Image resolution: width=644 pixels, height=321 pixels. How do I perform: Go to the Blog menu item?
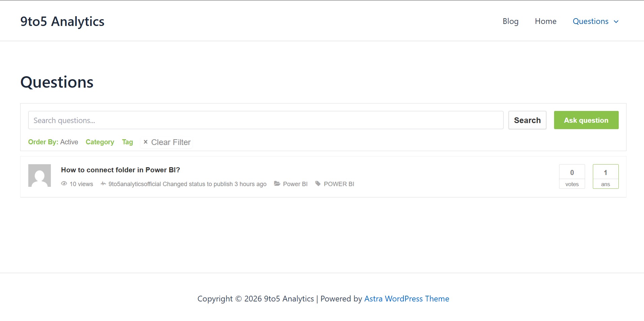510,21
